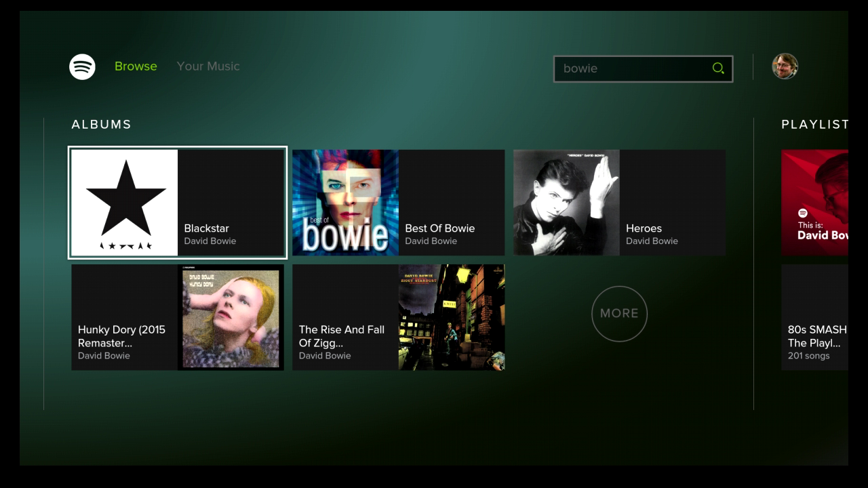Open the Blackstar album title
Screen dimensions: 868x488
tap(207, 228)
